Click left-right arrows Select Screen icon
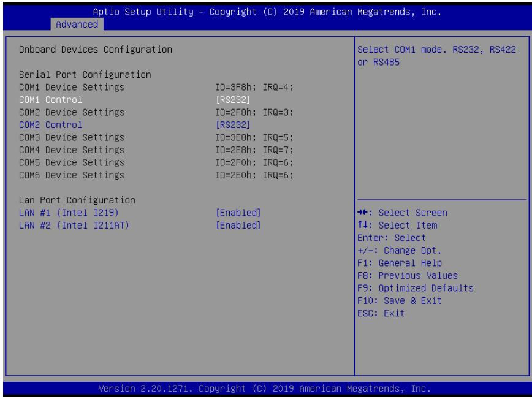The height and width of the screenshot is (399, 532). [x=363, y=213]
